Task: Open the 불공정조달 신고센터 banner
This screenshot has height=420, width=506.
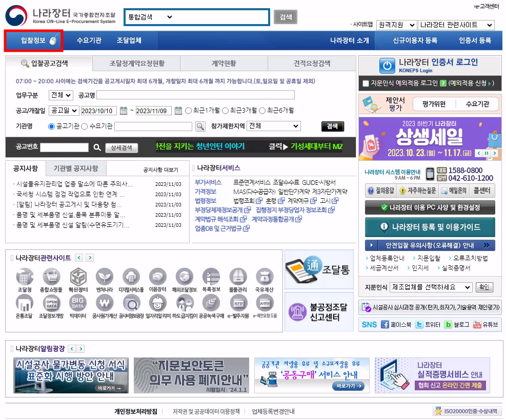Action: click(x=319, y=312)
